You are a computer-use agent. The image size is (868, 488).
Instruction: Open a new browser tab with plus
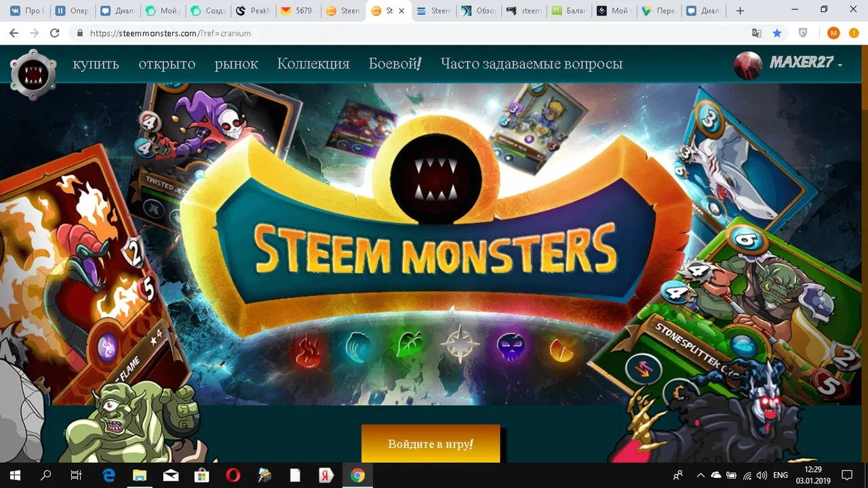[x=740, y=11]
